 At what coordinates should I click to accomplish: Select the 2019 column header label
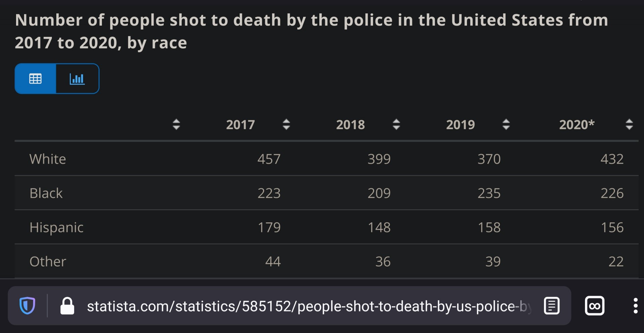tap(461, 125)
